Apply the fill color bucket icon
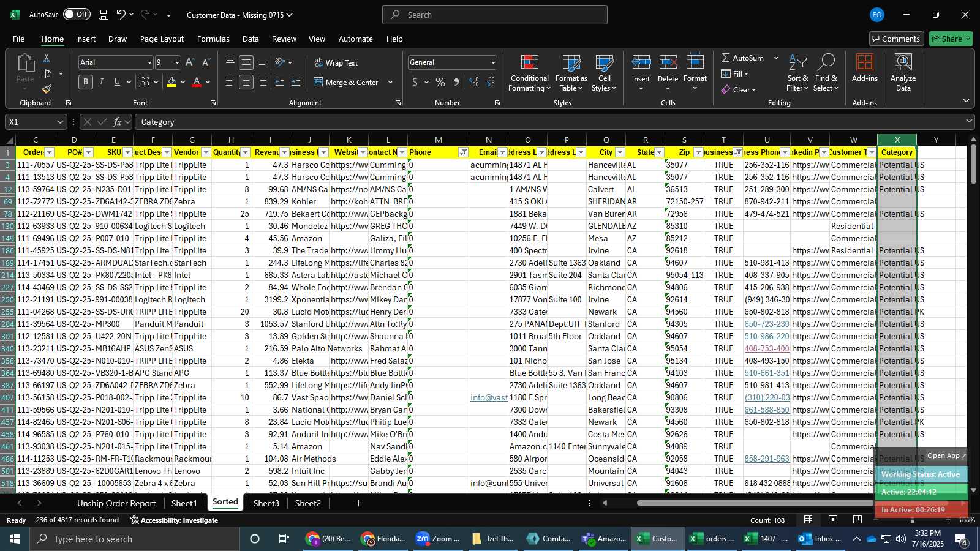Screen dimensions: 980x551 click(171, 82)
